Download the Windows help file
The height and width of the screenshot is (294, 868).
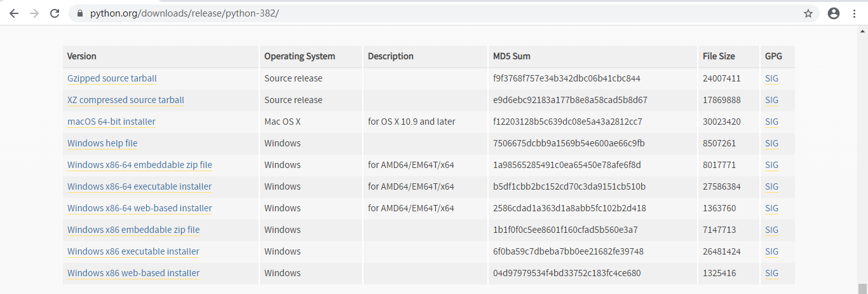click(102, 143)
